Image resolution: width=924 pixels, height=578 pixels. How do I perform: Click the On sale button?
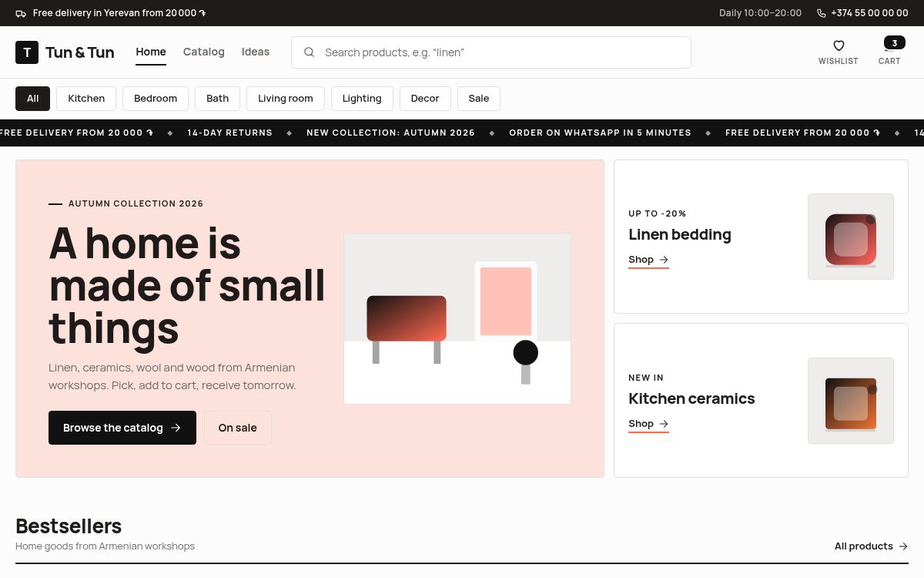pyautogui.click(x=237, y=428)
